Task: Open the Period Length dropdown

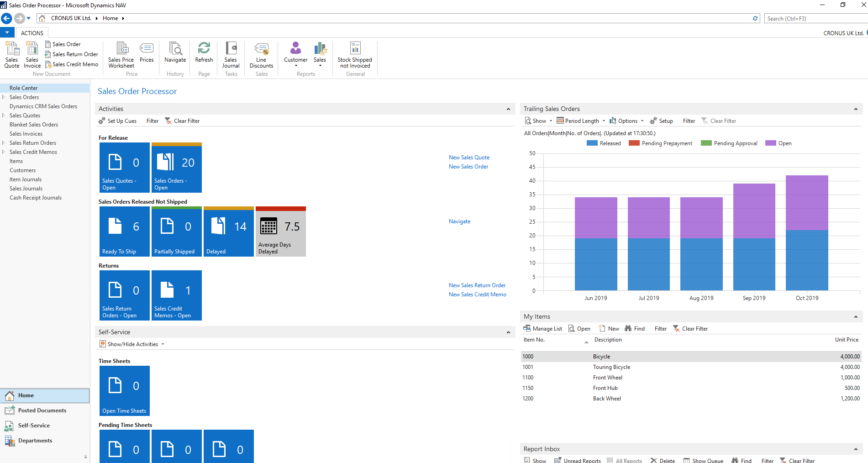Action: (x=581, y=121)
